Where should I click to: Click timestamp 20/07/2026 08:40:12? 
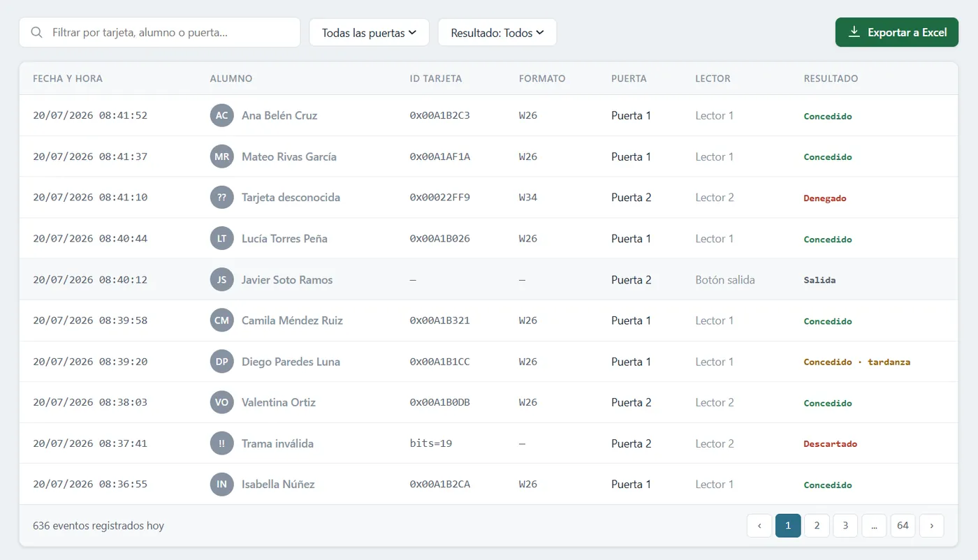(90, 279)
